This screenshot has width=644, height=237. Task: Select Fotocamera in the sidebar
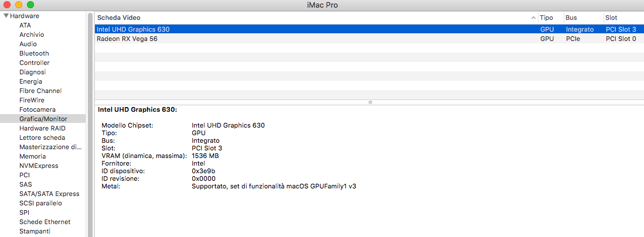coord(38,109)
